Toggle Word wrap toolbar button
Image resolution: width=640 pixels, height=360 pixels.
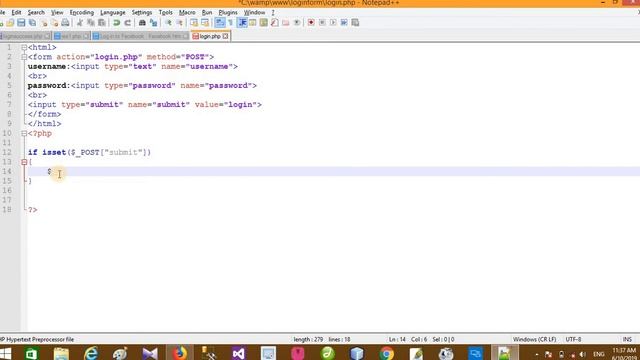[220, 22]
